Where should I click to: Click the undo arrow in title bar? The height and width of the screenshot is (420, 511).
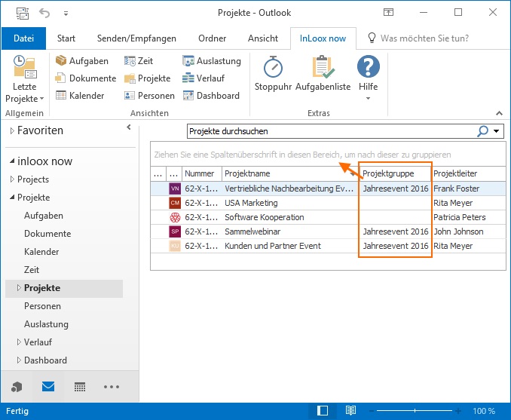[x=44, y=13]
